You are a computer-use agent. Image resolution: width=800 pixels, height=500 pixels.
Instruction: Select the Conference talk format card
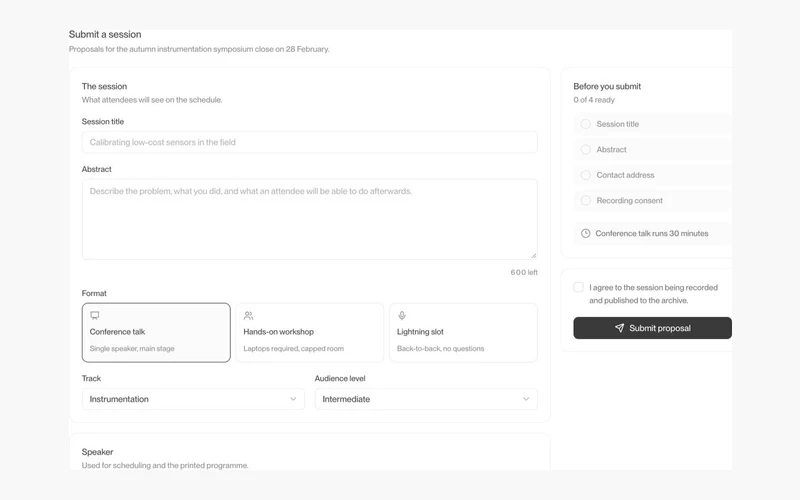coord(156,333)
